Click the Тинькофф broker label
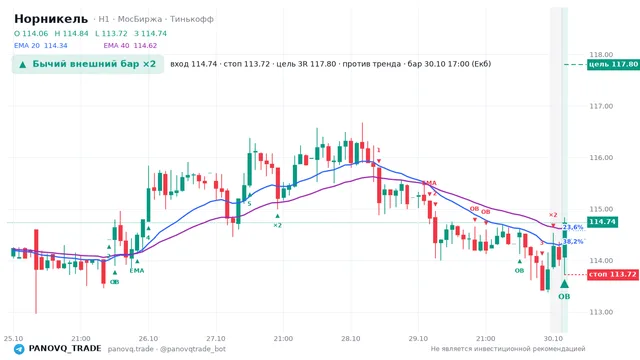 coord(192,19)
